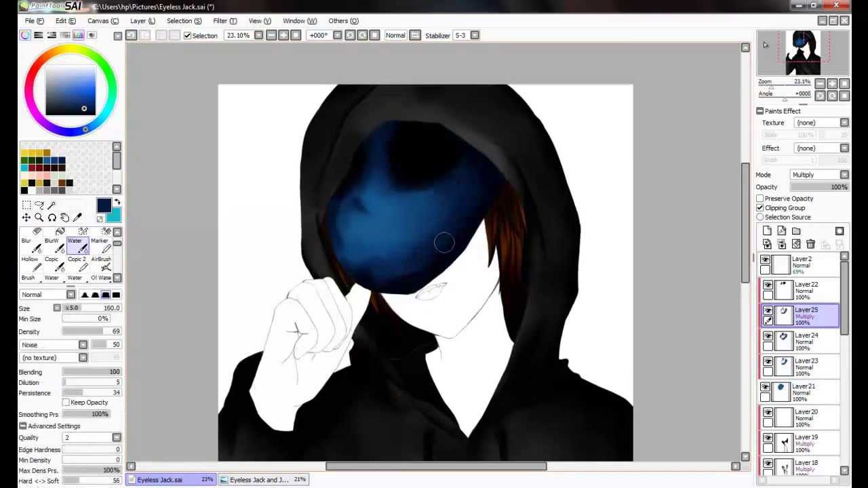Viewport: 868px width, 488px height.
Task: Select the Rotate canvas tool
Action: pos(52,218)
